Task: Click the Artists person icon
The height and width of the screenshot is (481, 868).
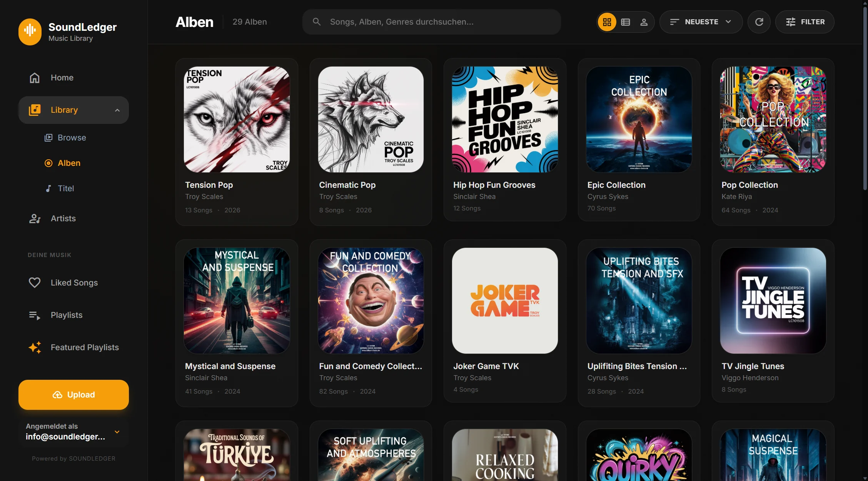Action: pos(35,219)
